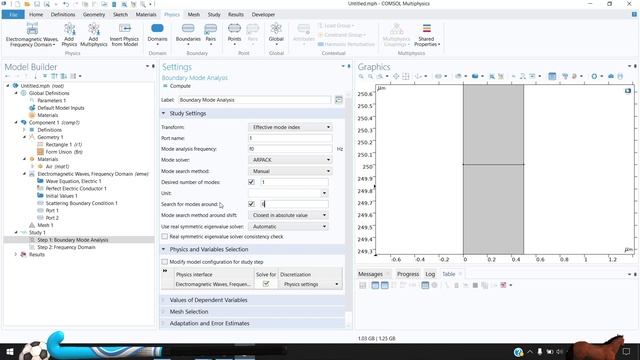Viewport: 640px width, 360px height.
Task: Open the Points ribbon button
Action: (x=234, y=34)
